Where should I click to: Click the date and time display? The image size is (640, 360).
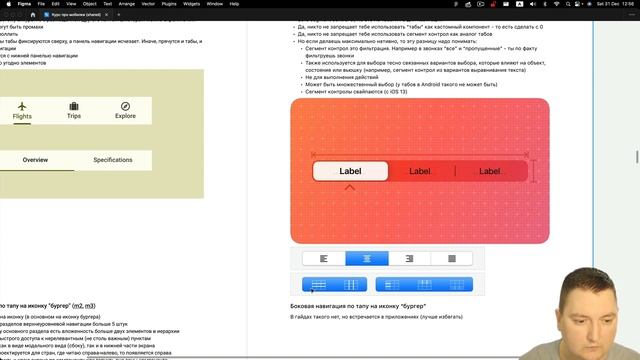616,4
